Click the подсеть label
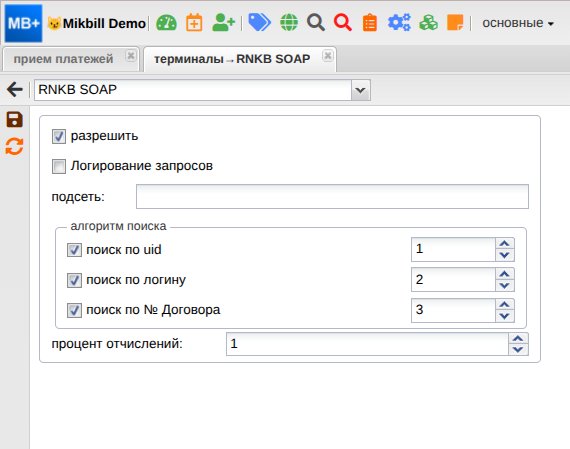This screenshot has height=449, width=570. point(78,197)
